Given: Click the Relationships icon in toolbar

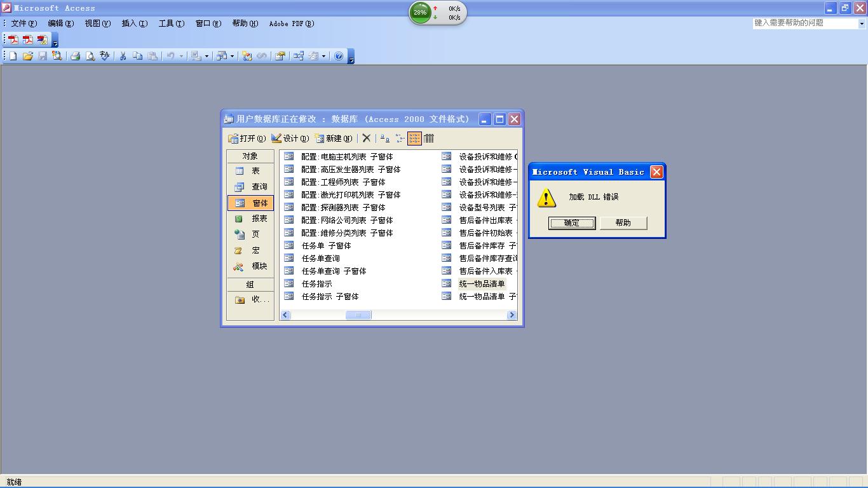Looking at the screenshot, I should pos(298,57).
